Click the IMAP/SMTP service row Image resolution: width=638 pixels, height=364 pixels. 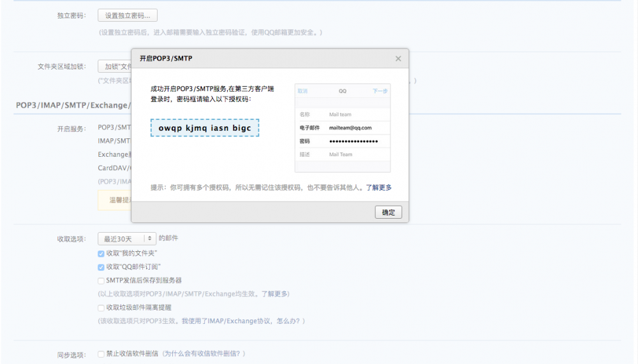114,141
